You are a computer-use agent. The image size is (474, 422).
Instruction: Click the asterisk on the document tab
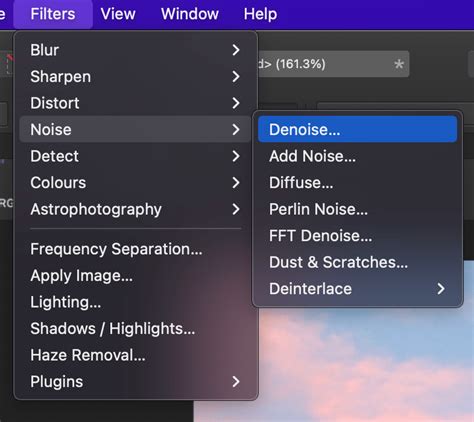tap(399, 64)
